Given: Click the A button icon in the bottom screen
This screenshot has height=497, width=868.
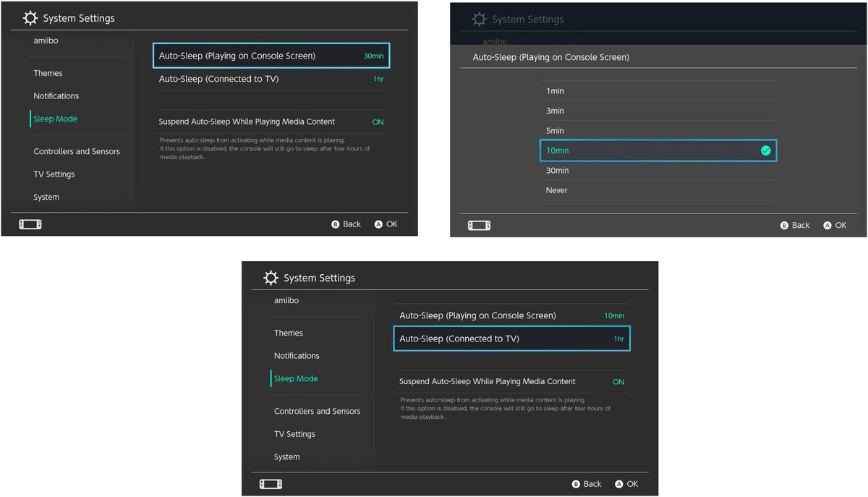Looking at the screenshot, I should tap(619, 484).
